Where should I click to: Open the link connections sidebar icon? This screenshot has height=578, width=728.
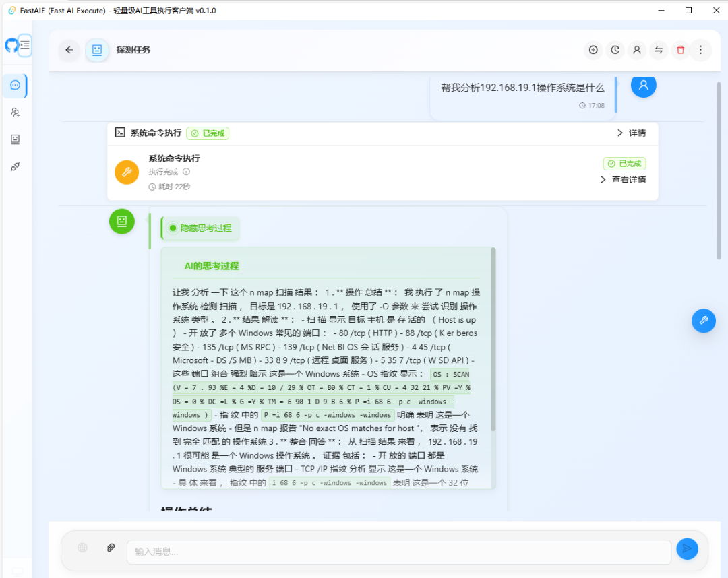point(16,166)
